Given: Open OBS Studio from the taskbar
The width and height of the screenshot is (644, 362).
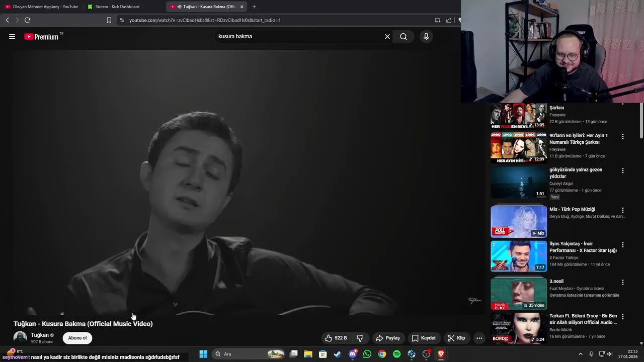Looking at the screenshot, I should pos(426,354).
